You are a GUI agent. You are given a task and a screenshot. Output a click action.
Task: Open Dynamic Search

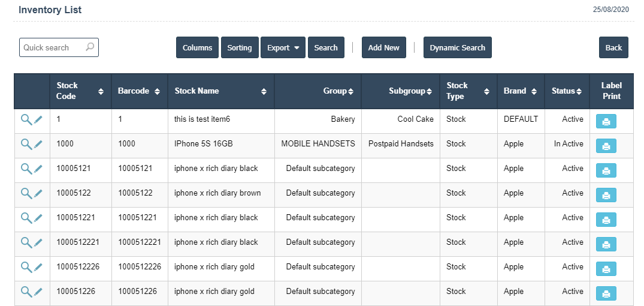[x=457, y=48]
